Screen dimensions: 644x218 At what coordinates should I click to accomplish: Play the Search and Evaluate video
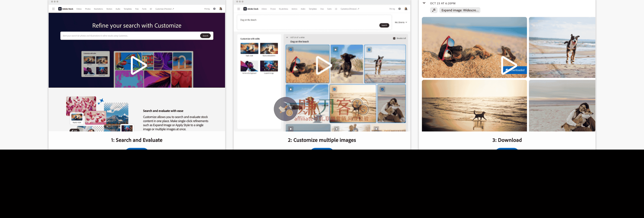coord(138,65)
